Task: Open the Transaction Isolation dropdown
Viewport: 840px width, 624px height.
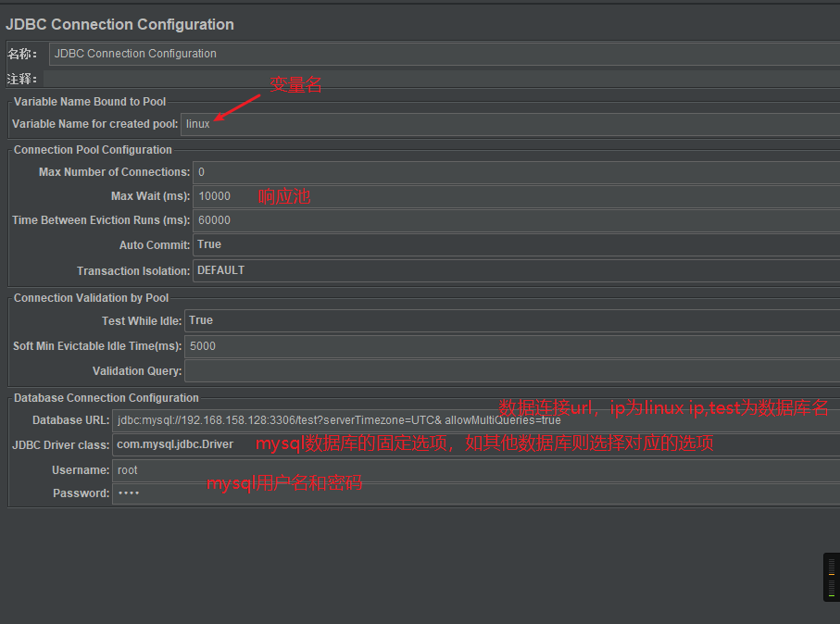Action: pyautogui.click(x=515, y=270)
